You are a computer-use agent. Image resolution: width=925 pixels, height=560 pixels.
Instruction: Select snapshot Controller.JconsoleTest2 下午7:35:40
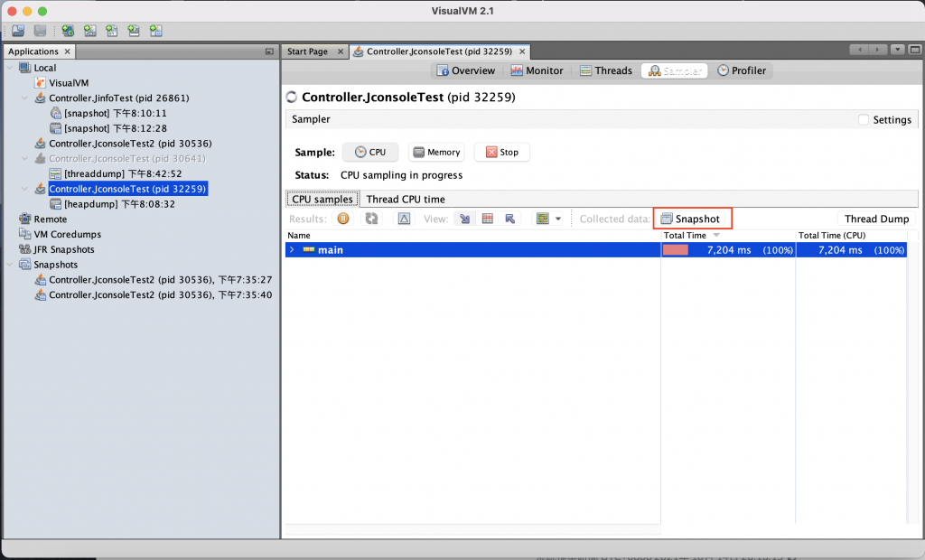pos(160,295)
